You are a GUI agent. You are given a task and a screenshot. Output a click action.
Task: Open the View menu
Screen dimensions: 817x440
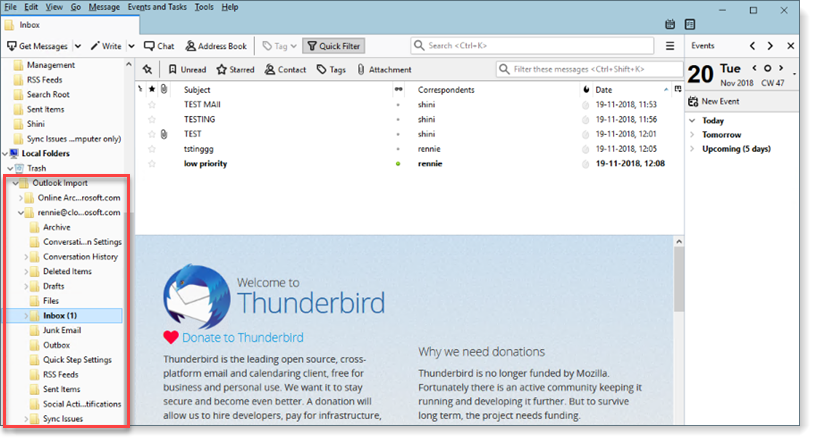(54, 7)
